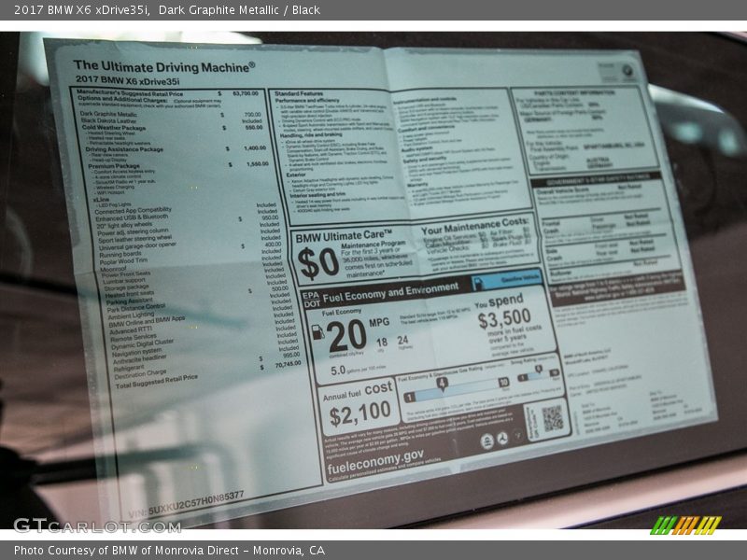Image resolution: width=747 pixels, height=560 pixels.
Task: Click the 'Poplar Wood Trim' line
Action: 123,261
